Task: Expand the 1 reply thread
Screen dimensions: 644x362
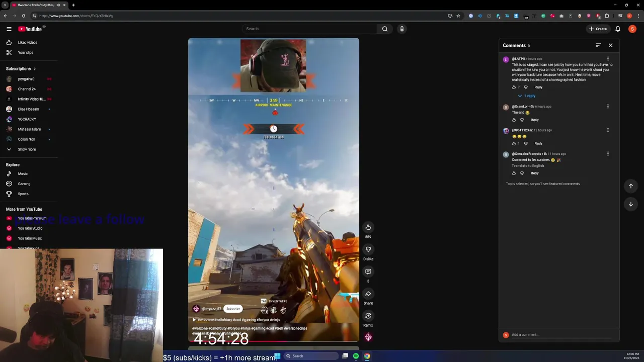Action: [x=527, y=96]
